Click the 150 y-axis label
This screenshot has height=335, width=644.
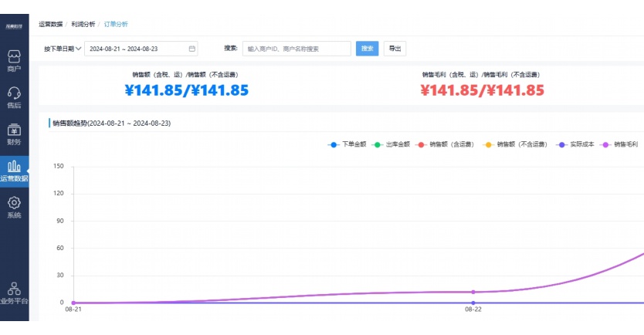click(x=59, y=166)
